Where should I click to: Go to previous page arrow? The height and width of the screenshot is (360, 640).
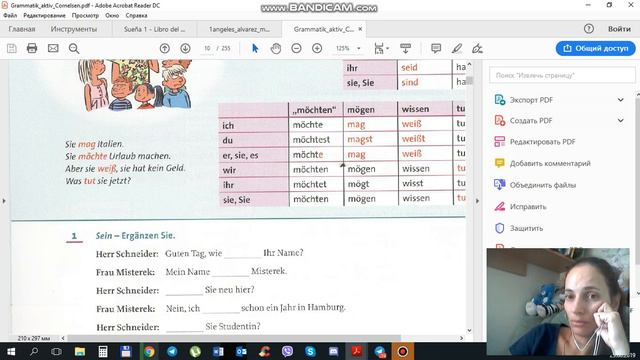coord(164,49)
